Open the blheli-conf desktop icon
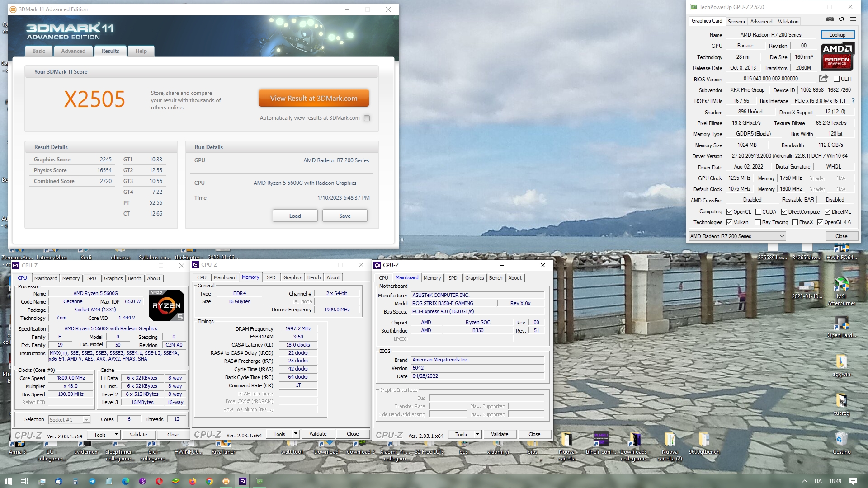Screen dimensions: 868x488 click(601, 444)
